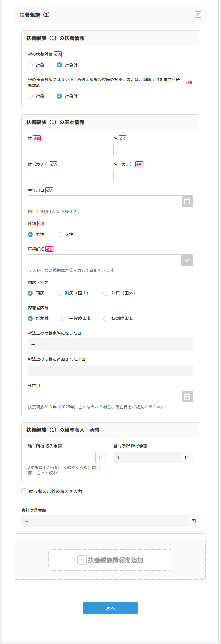Choose 一般障害者 in 障害者区分
Image resolution: width=221 pixels, height=644 pixels.
click(x=63, y=318)
